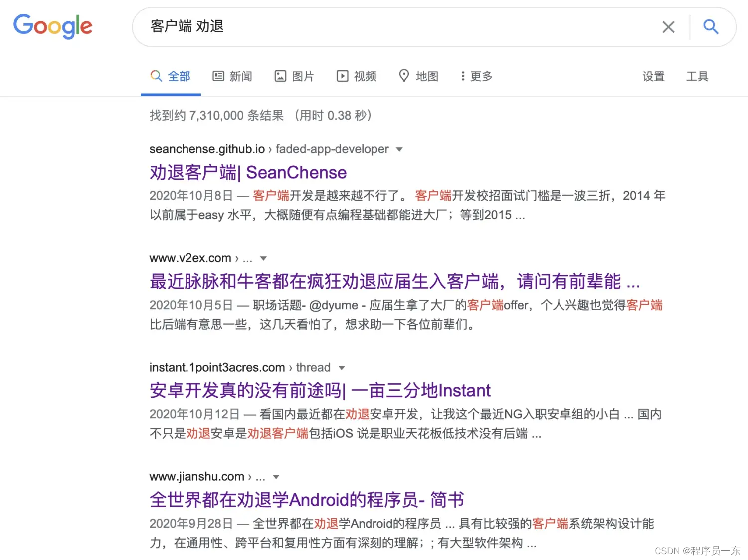
Task: Click the picture icon beside 图片
Action: [x=280, y=76]
